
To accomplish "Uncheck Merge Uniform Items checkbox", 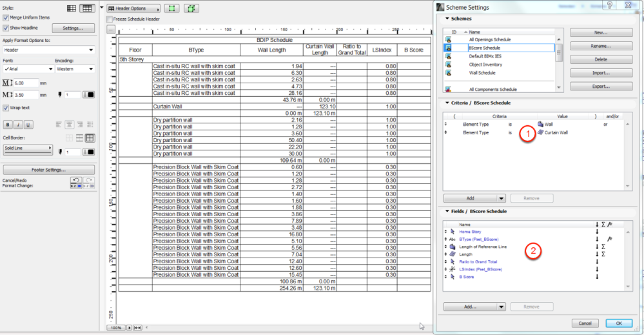I will (6, 19).
